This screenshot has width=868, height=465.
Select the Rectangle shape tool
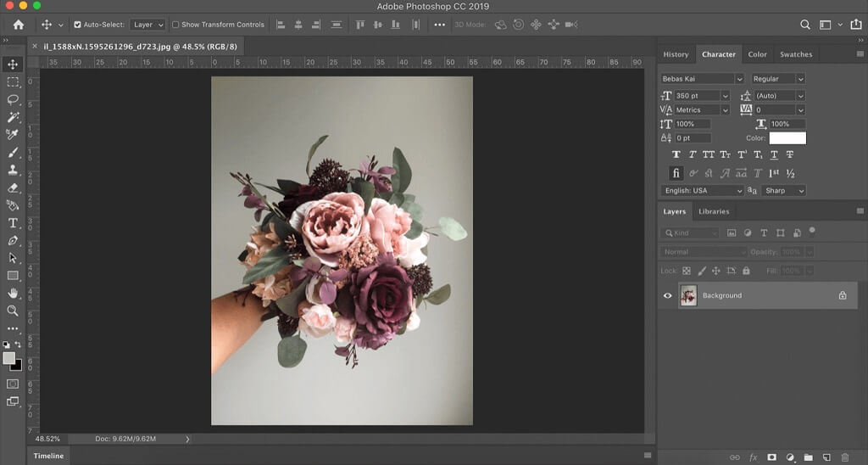click(12, 276)
